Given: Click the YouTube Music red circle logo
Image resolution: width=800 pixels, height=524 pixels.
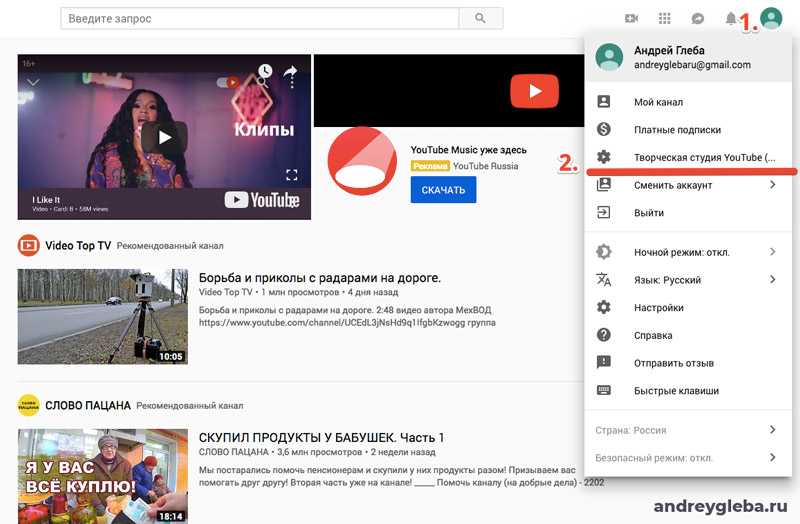Looking at the screenshot, I should (x=362, y=161).
